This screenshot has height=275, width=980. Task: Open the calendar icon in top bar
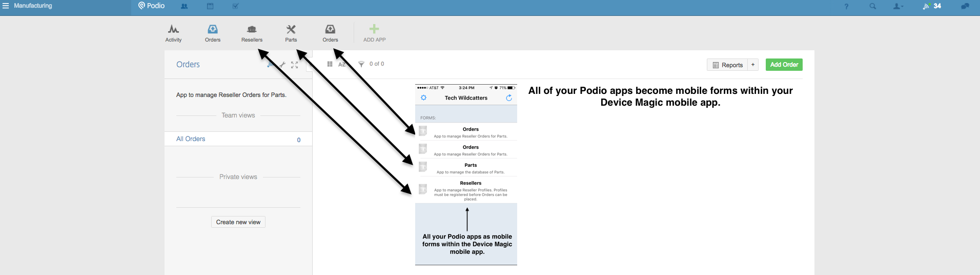pos(210,6)
